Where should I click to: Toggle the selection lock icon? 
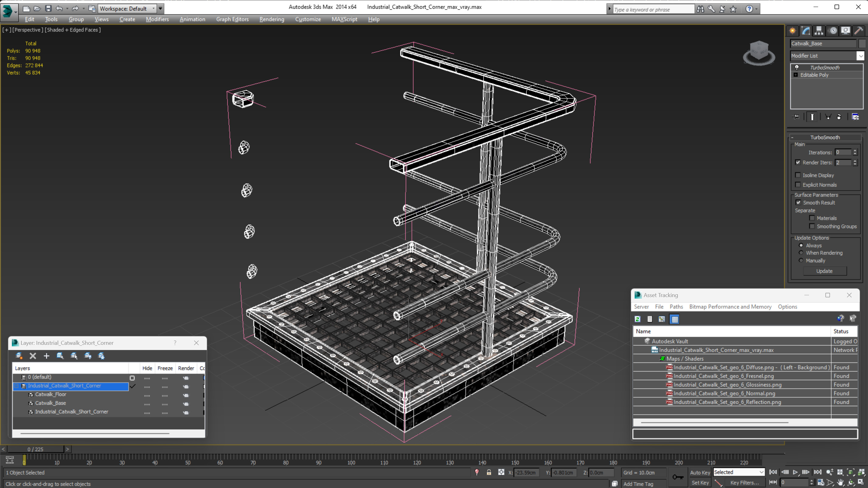pyautogui.click(x=489, y=472)
